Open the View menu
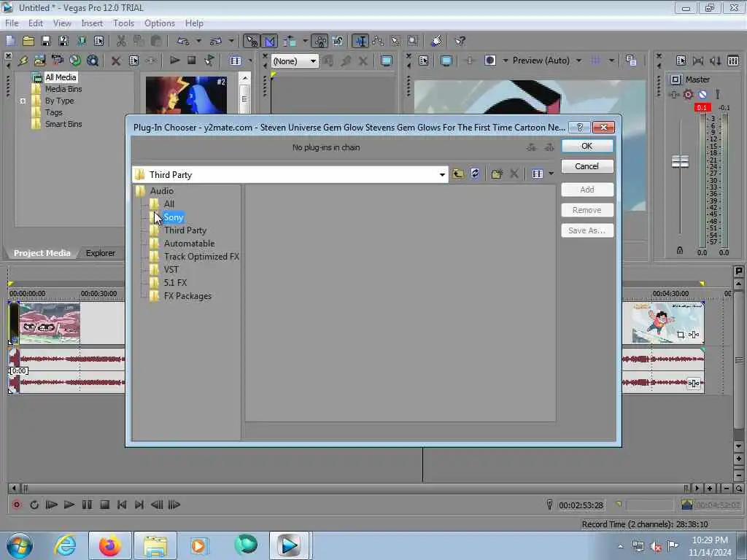Viewport: 747px width, 560px height. tap(62, 23)
